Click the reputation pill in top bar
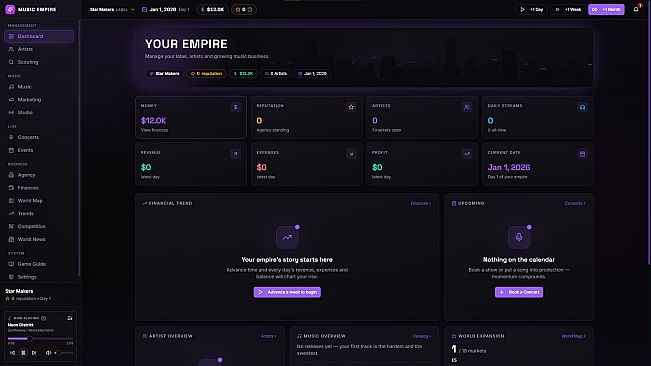Screen dimensions: 651x366 (x=244, y=9)
